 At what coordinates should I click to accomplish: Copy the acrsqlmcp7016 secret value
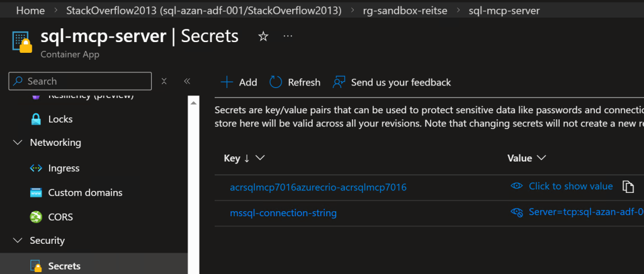(x=628, y=187)
